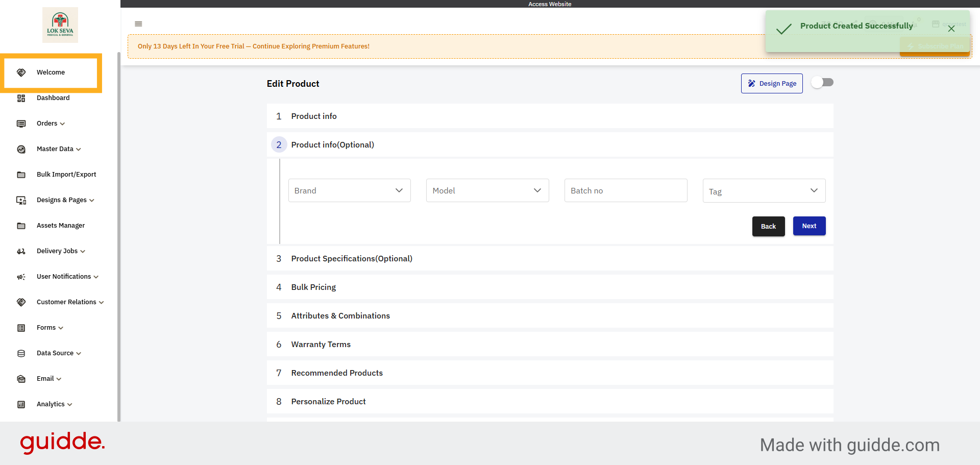980x465 pixels.
Task: Click the Batch no input field
Action: [x=625, y=190]
